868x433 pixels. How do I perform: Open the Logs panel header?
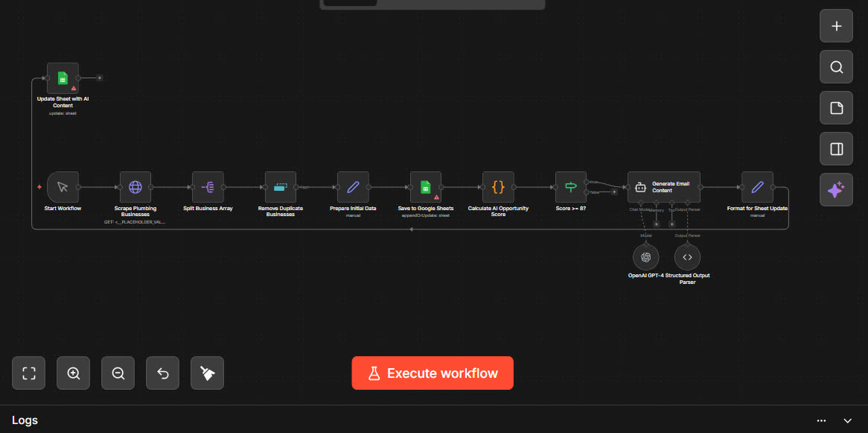[434, 420]
